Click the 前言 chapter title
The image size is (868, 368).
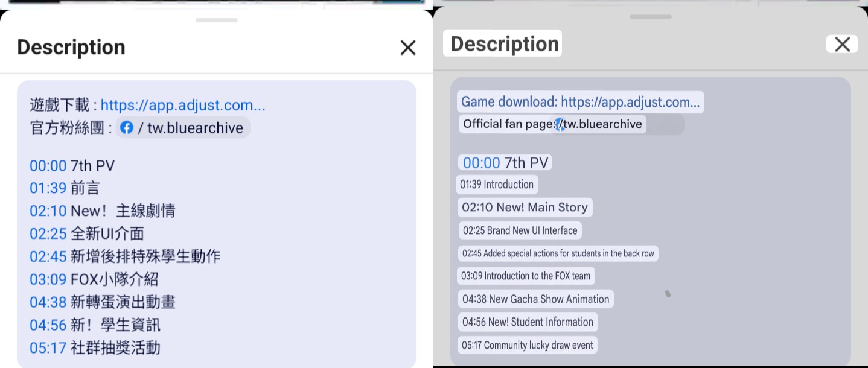coord(85,188)
